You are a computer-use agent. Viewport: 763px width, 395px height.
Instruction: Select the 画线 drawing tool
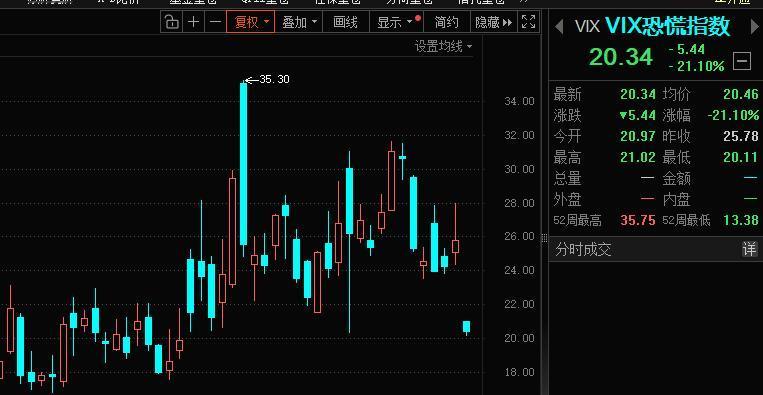coord(345,22)
